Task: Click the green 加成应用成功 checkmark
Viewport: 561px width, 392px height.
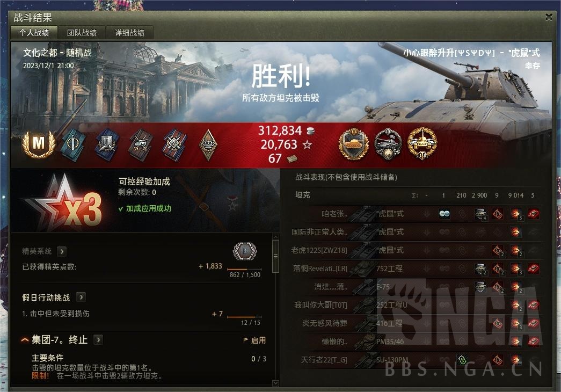Action: coord(121,209)
